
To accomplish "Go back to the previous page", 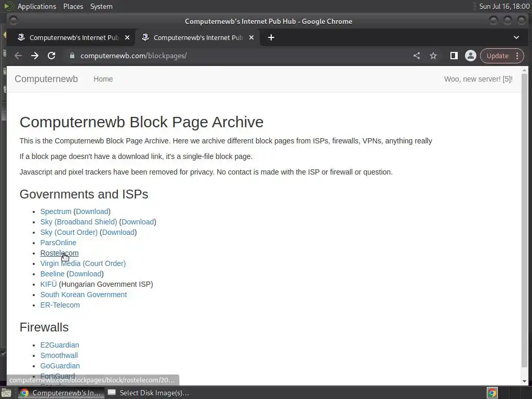I will [18, 56].
